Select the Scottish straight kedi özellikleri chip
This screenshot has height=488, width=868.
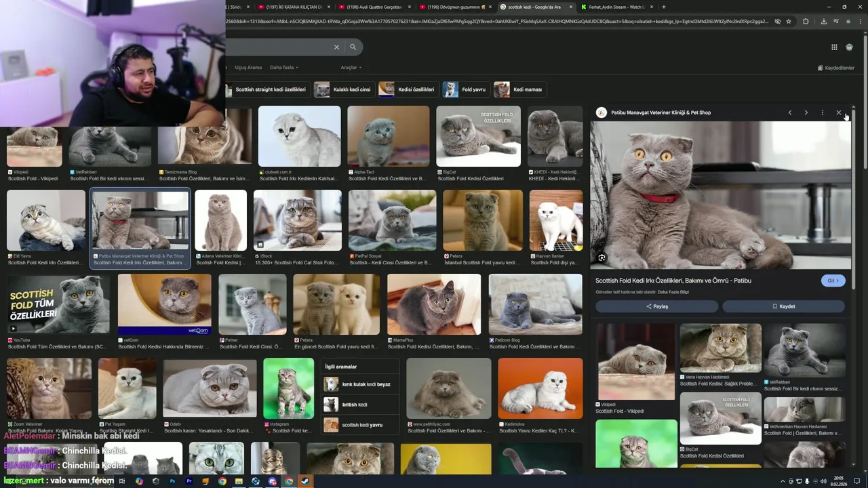[x=267, y=89]
